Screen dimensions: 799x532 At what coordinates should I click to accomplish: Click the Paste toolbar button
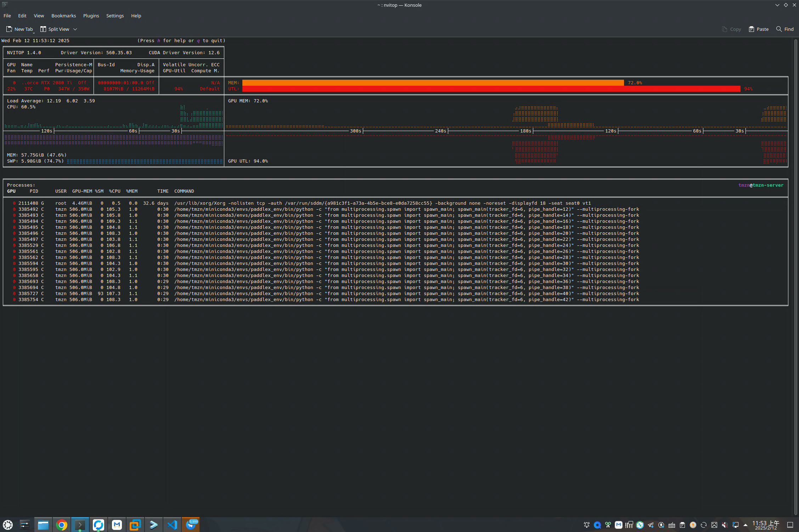point(759,29)
